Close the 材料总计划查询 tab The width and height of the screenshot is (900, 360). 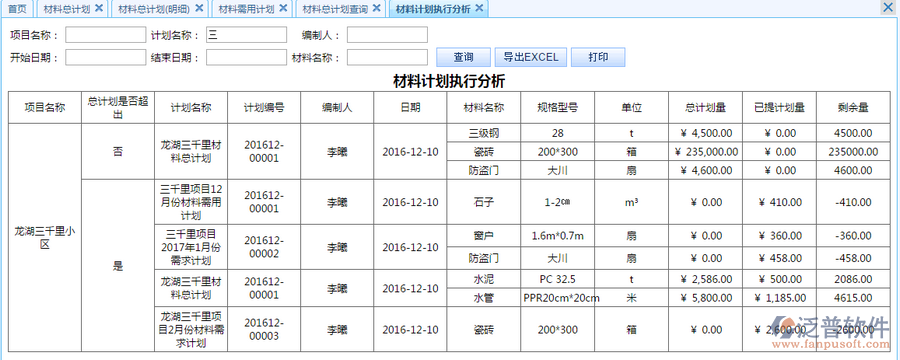376,8
